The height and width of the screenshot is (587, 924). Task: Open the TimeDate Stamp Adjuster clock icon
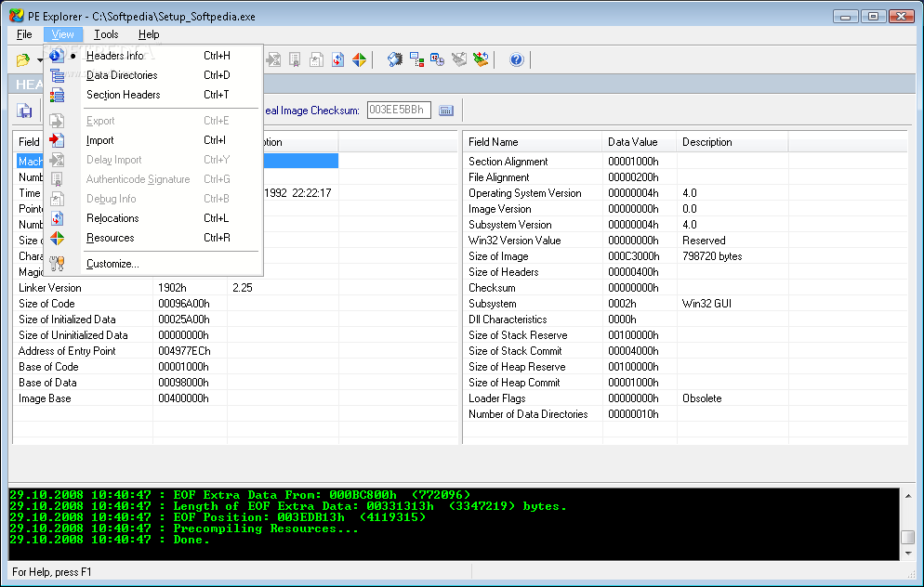pos(437,59)
